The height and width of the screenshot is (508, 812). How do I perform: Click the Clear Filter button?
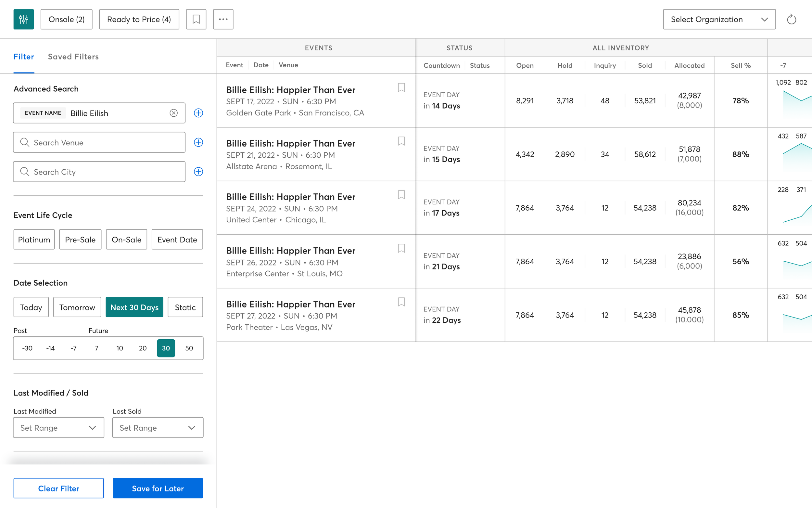point(58,488)
